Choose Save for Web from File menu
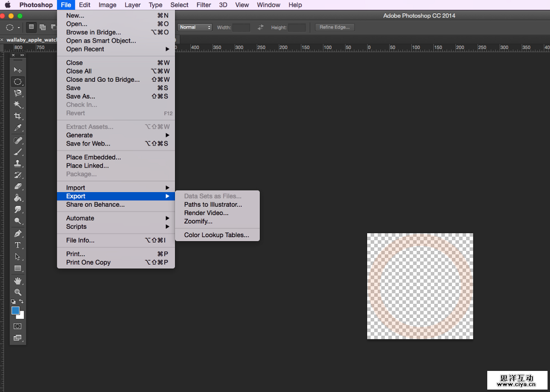550x392 pixels. [x=88, y=144]
